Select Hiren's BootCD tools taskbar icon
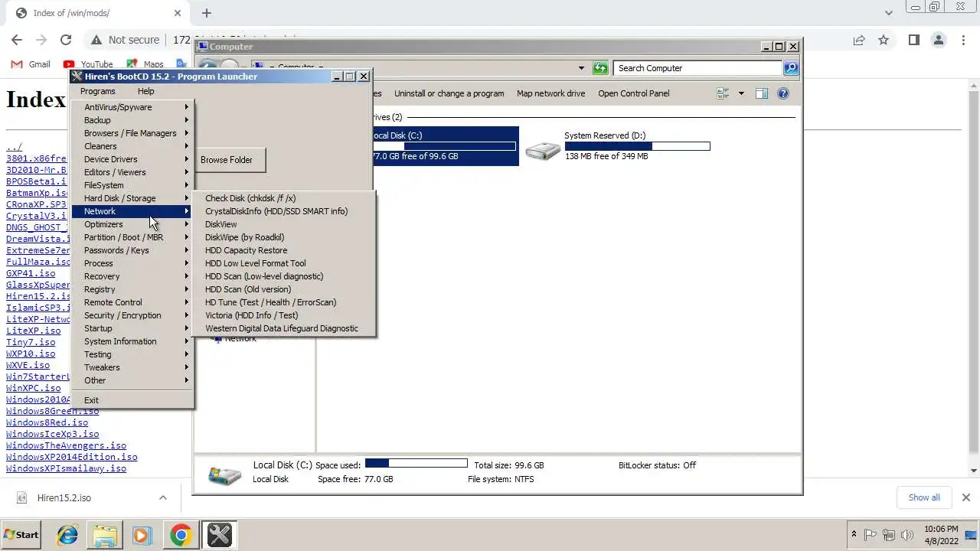 pos(219,534)
